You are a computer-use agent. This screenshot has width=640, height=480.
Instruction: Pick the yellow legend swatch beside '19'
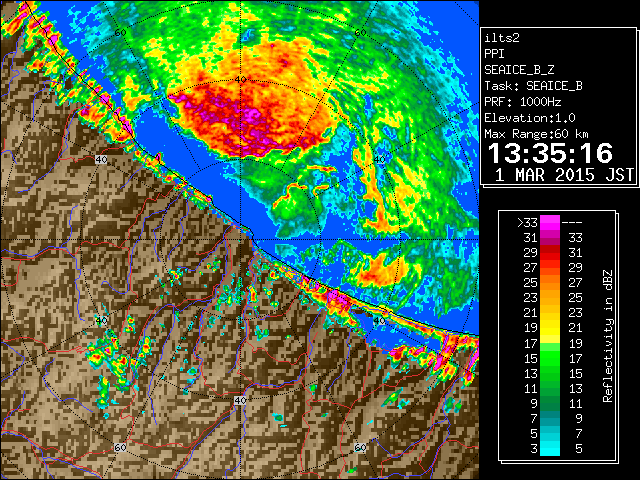point(550,328)
